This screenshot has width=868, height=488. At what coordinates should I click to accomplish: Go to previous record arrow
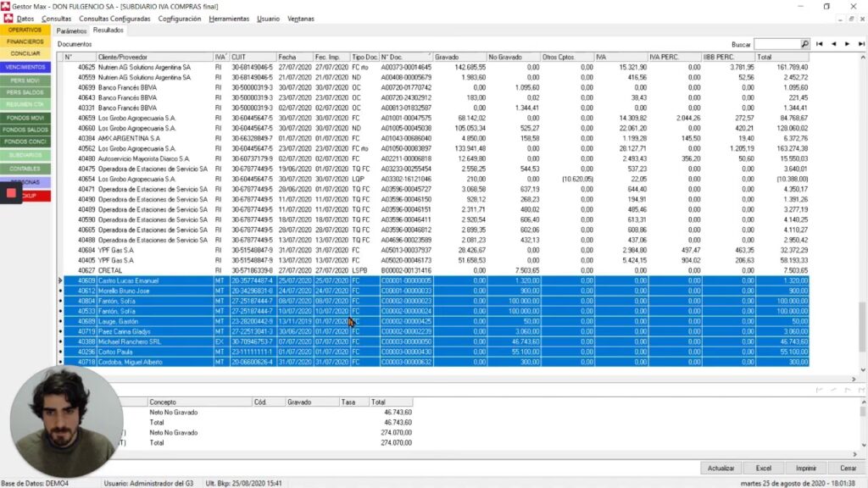click(x=833, y=43)
